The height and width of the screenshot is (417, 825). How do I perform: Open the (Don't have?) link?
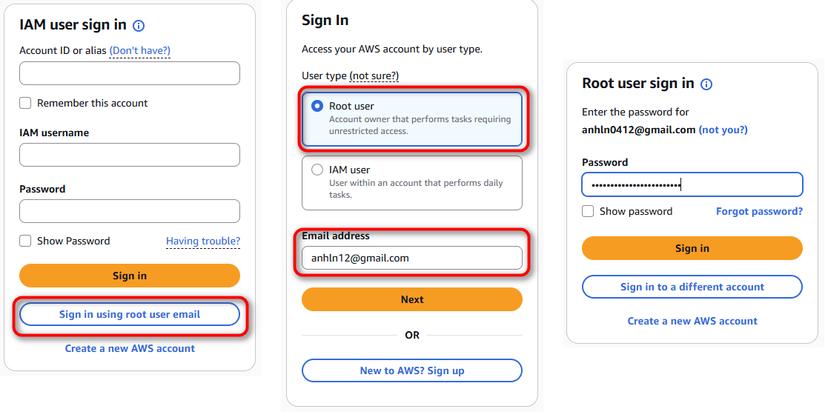139,50
